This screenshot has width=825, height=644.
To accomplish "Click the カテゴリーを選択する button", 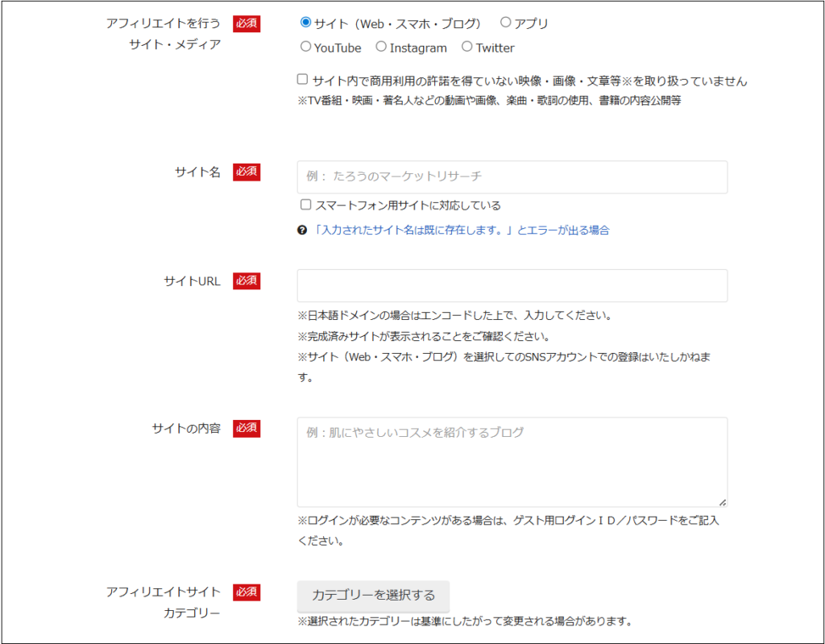I will coord(373,596).
